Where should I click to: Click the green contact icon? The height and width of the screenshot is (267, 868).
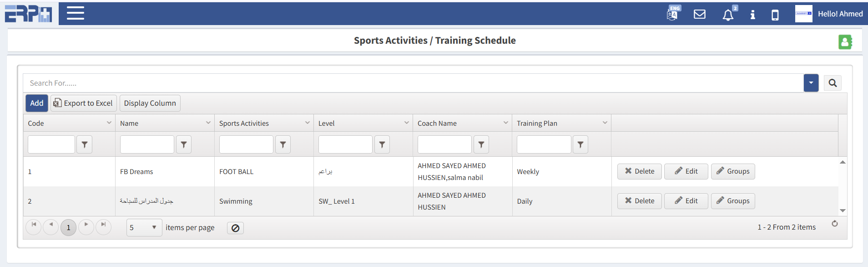[x=845, y=42]
